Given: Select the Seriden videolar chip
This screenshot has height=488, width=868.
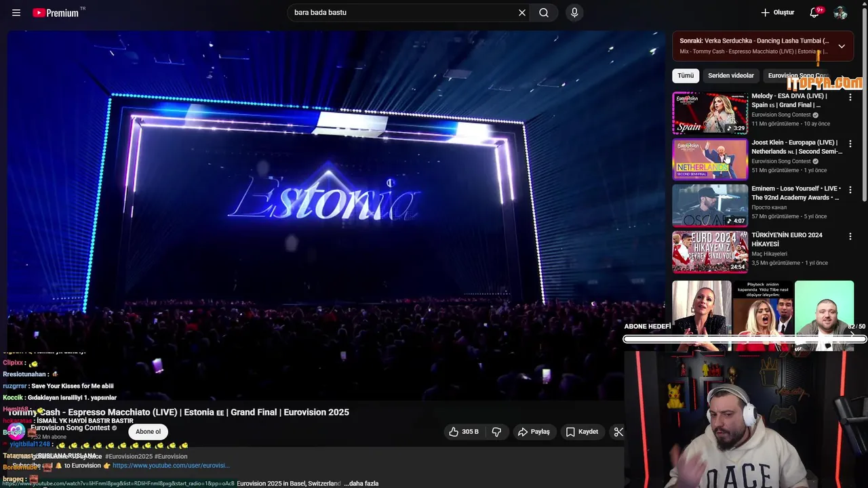Looking at the screenshot, I should point(731,76).
